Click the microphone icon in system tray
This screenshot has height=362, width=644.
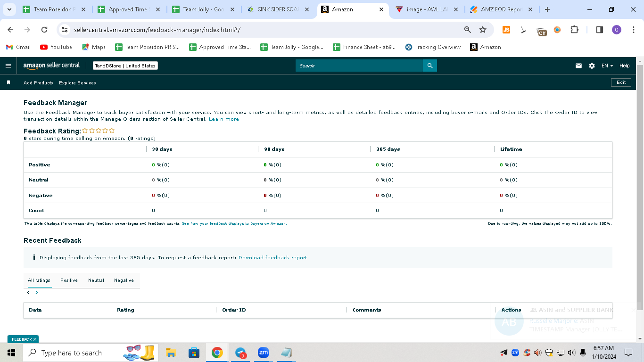583,353
